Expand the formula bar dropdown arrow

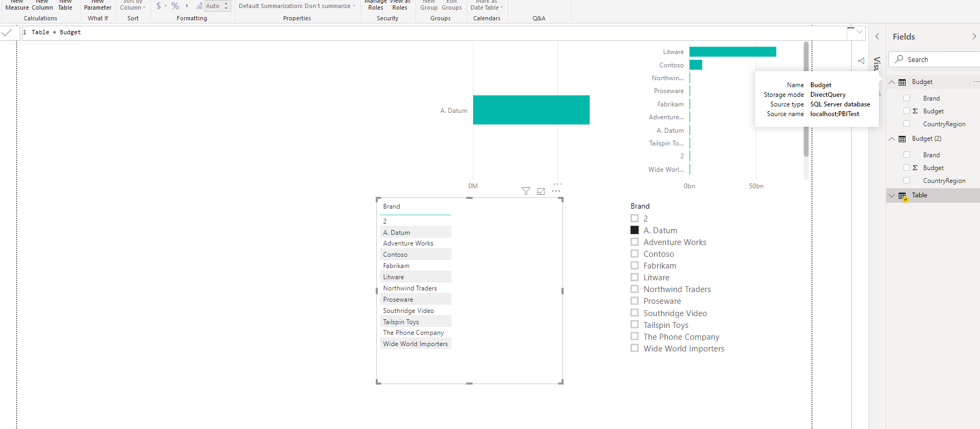pos(860,32)
